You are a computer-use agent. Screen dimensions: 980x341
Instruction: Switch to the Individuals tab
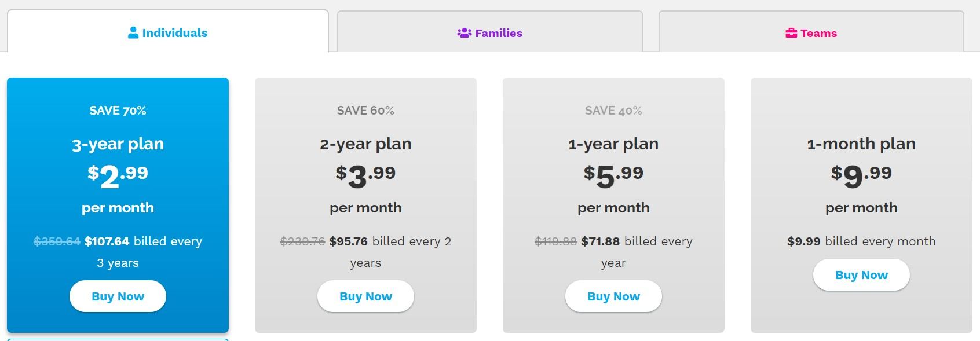click(168, 33)
